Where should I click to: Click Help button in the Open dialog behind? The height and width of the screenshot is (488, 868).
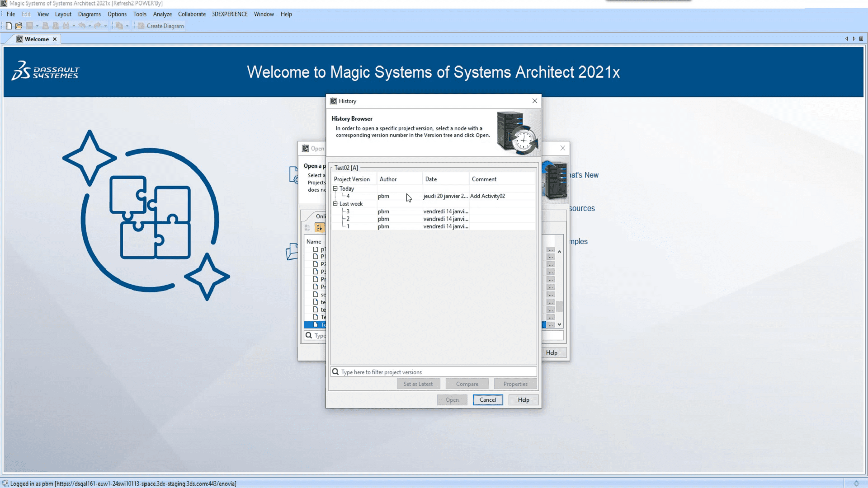point(553,353)
